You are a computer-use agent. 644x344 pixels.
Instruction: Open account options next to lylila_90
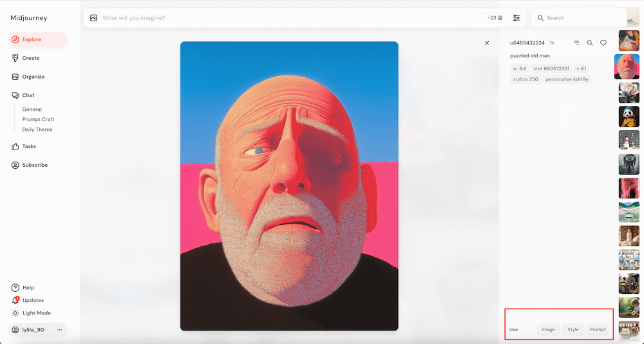pyautogui.click(x=60, y=330)
